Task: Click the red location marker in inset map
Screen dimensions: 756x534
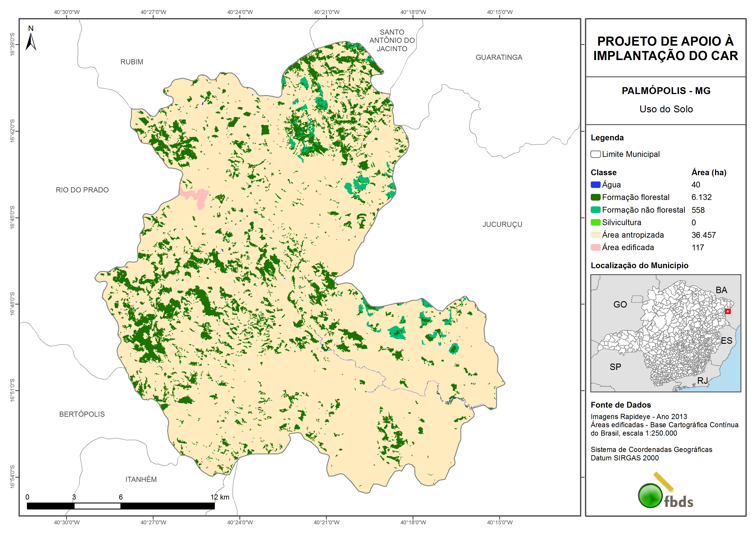Action: (728, 311)
